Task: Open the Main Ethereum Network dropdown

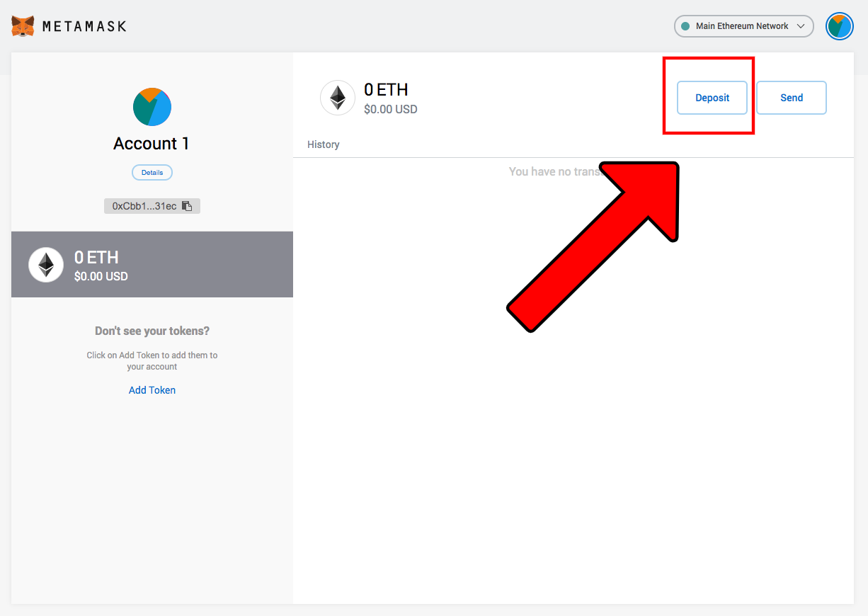Action: pos(743,26)
